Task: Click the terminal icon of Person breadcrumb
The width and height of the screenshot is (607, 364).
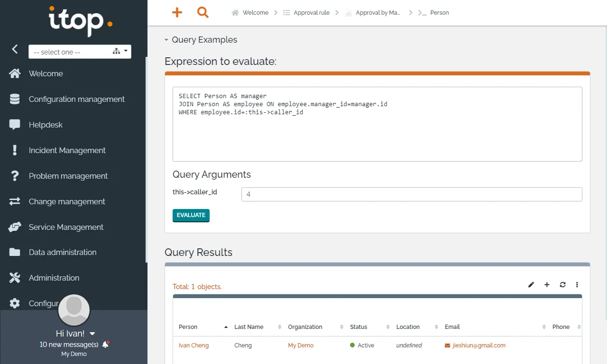Action: tap(423, 13)
